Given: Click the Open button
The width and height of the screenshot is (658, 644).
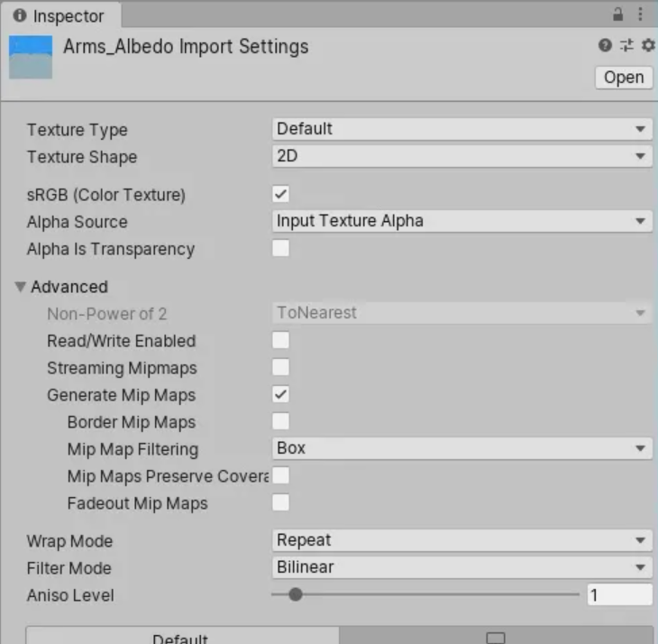Looking at the screenshot, I should pyautogui.click(x=624, y=78).
